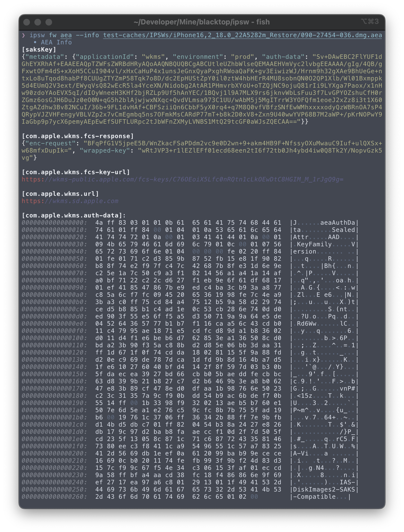The height and width of the screenshot is (532, 404).
Task: Click the [com.apple.wkms.url] header
Action: pos(60,194)
